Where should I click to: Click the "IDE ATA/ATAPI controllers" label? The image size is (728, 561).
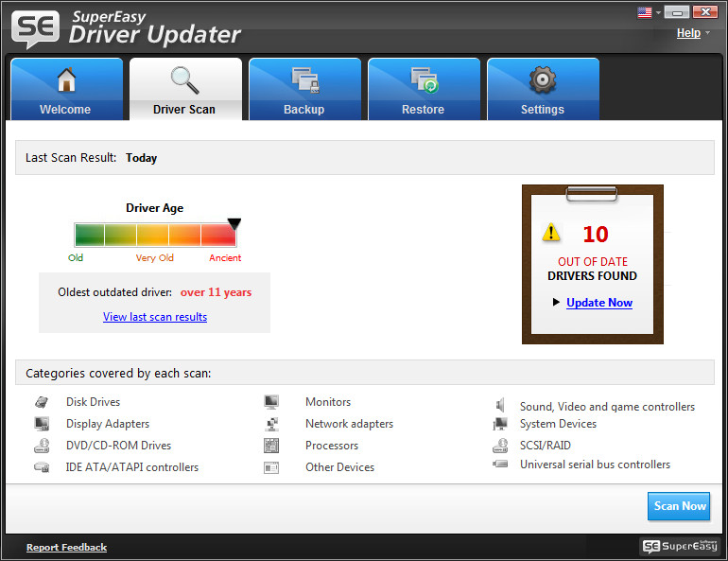[x=132, y=467]
